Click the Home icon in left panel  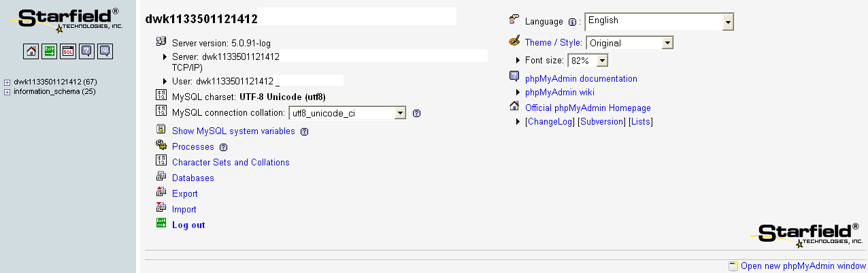coord(31,50)
